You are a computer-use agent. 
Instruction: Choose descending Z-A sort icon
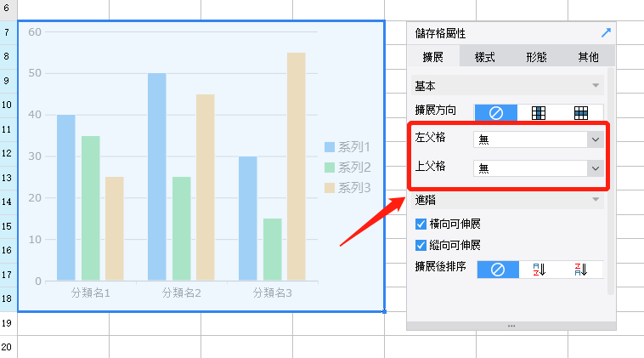581,270
